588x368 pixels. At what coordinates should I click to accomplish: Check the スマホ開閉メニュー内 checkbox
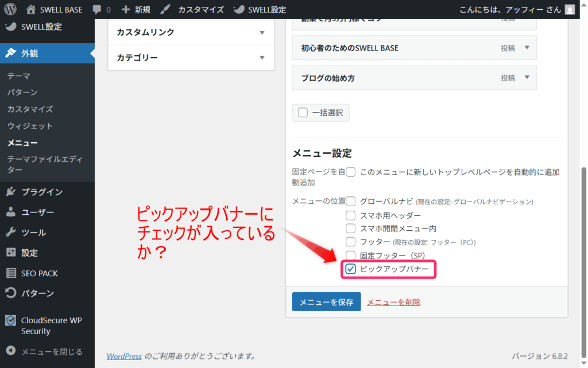click(x=351, y=228)
